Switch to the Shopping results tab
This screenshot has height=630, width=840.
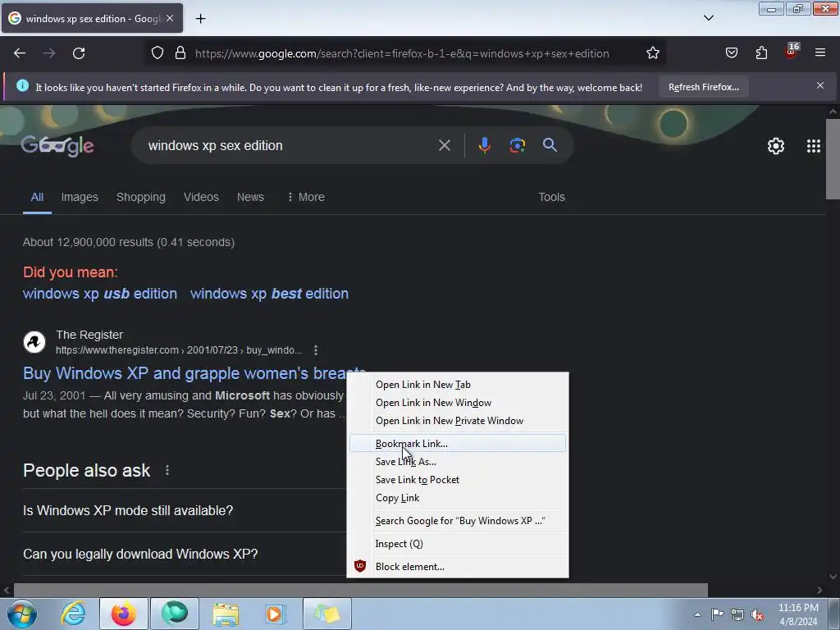pos(141,197)
